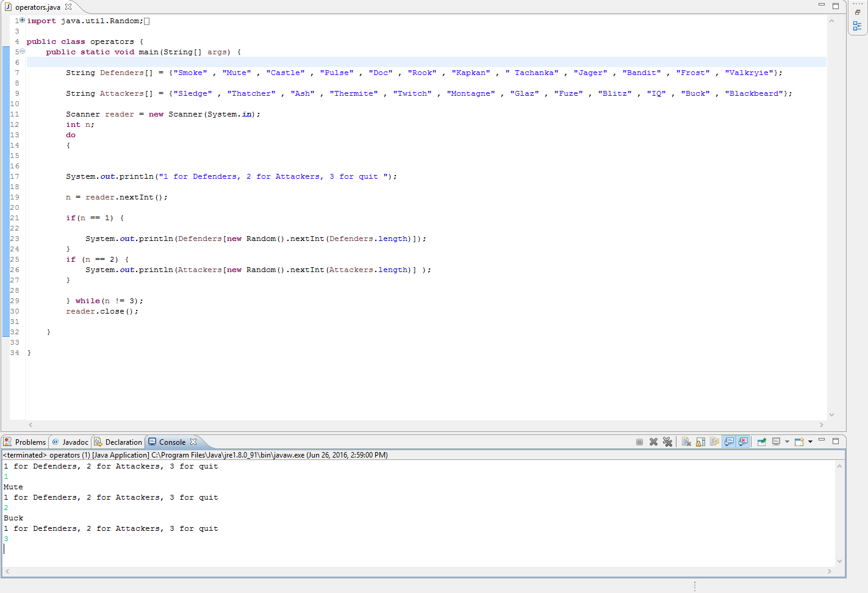The width and height of the screenshot is (868, 593).
Task: Click the editor scroll up arrow
Action: click(831, 20)
